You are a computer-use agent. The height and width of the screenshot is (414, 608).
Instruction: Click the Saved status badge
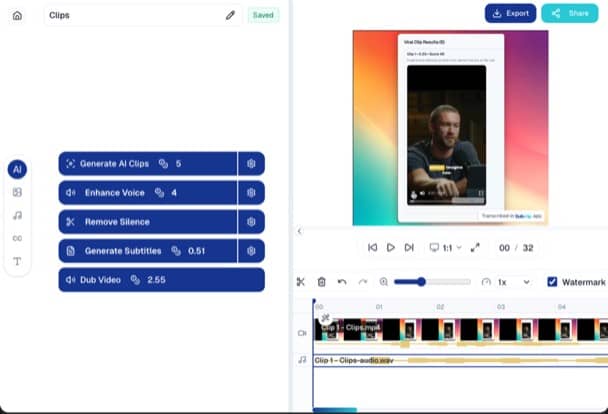click(263, 15)
